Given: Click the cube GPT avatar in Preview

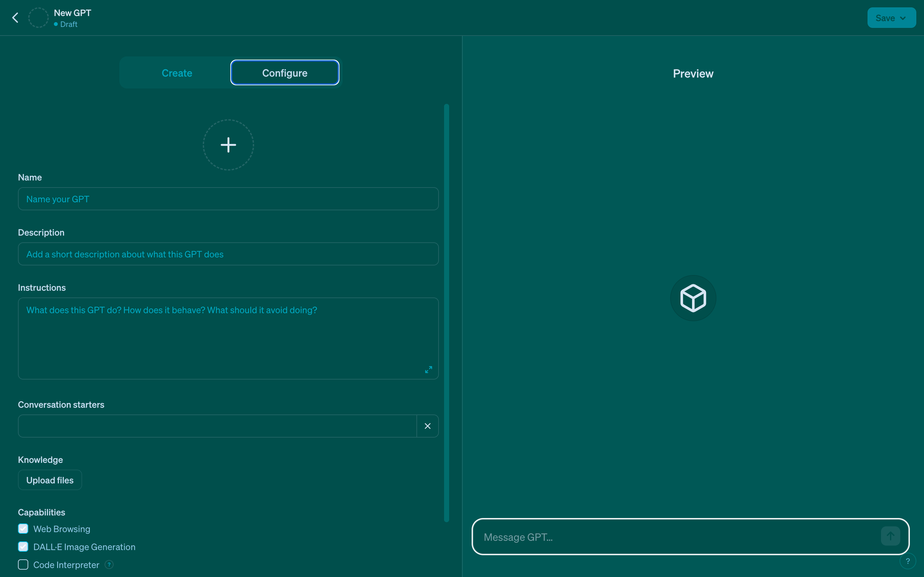Looking at the screenshot, I should [693, 298].
